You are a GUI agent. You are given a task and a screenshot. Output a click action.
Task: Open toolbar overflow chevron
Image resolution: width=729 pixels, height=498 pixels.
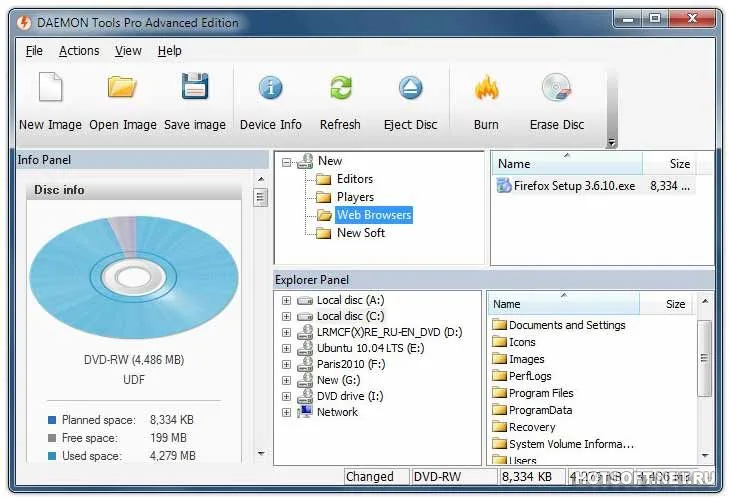pyautogui.click(x=611, y=143)
